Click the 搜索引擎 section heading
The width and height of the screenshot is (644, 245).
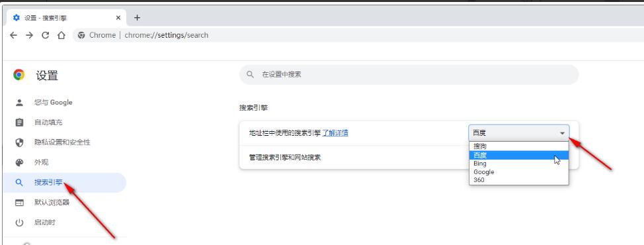(x=253, y=108)
